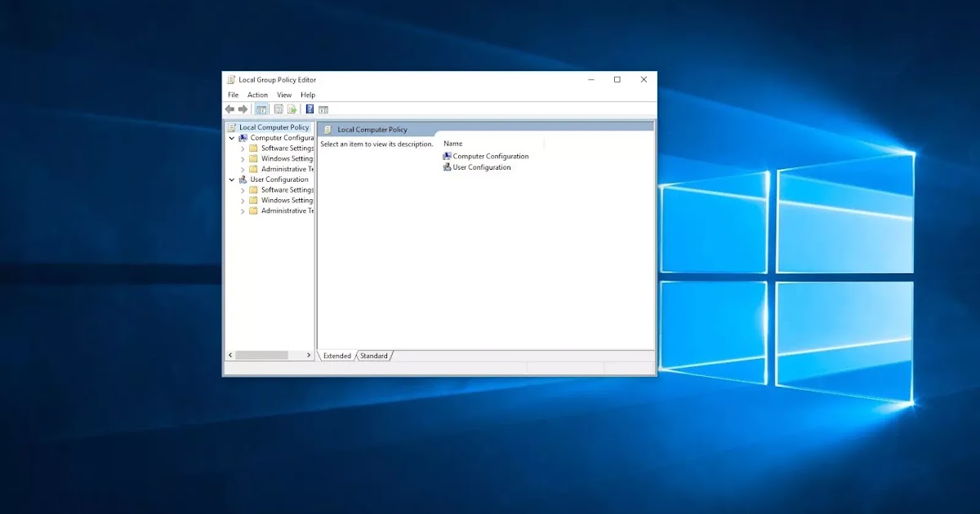This screenshot has width=980, height=514.
Task: Select Administrative Templates folder under Computer Configuration
Action: tap(282, 169)
